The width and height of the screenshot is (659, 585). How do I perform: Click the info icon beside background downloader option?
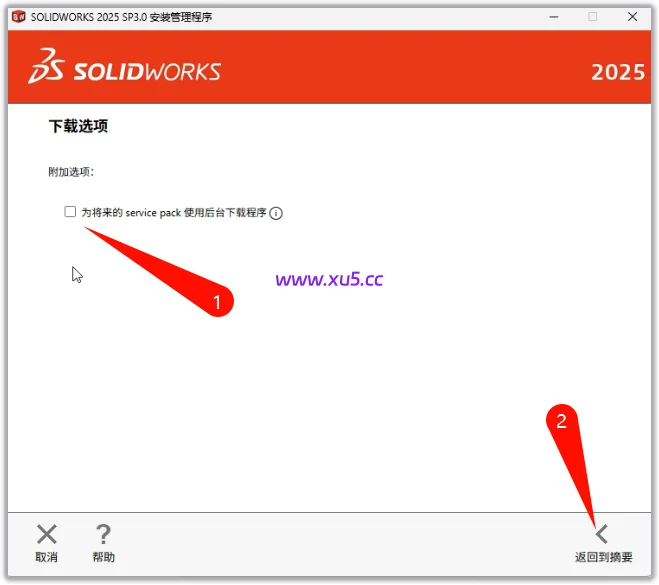click(276, 213)
